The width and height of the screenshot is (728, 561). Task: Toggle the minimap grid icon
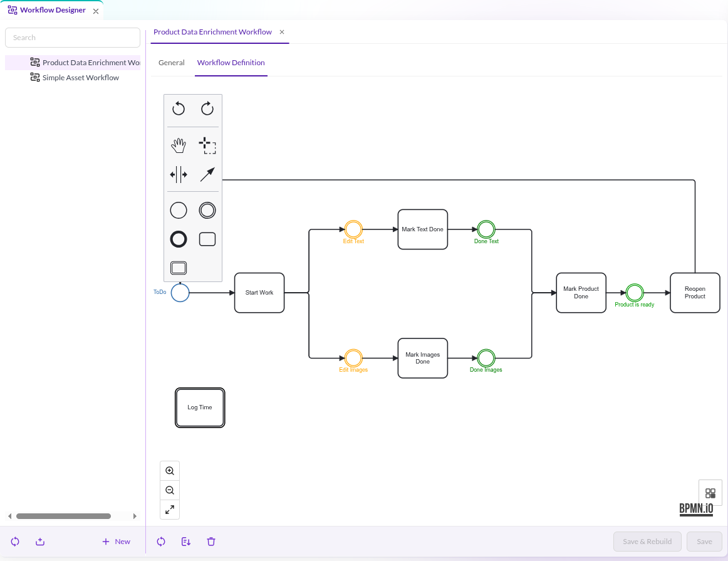tap(710, 493)
